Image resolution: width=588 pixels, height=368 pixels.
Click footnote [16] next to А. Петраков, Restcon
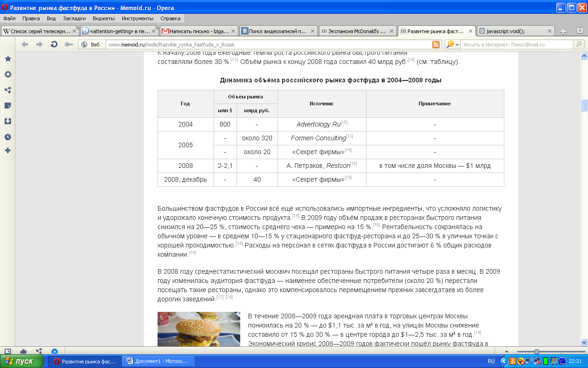(x=354, y=164)
